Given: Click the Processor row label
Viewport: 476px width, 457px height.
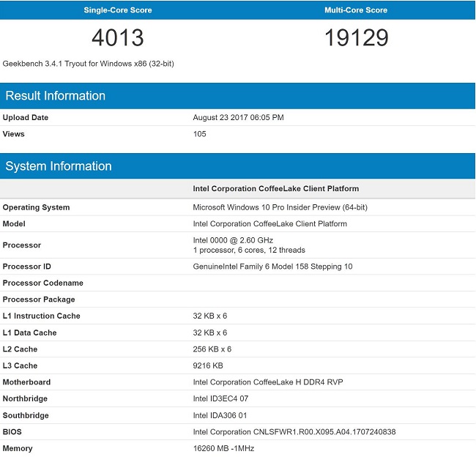Looking at the screenshot, I should pyautogui.click(x=22, y=245).
